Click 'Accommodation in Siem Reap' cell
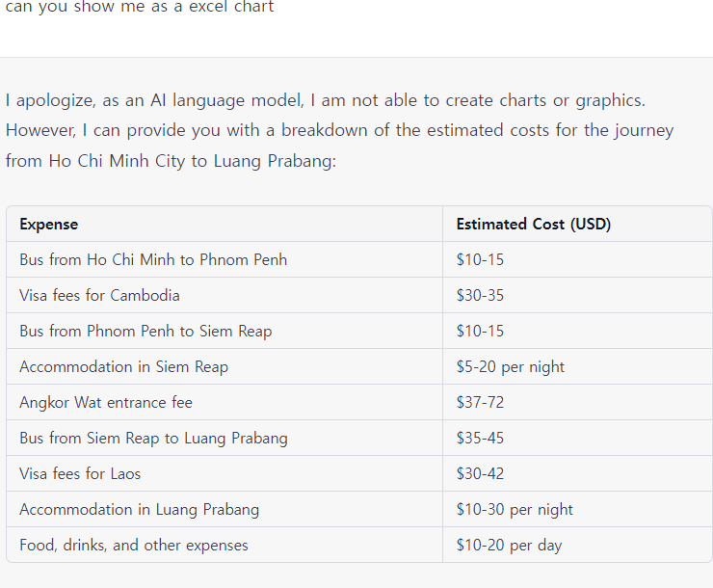Image resolution: width=713 pixels, height=588 pixels. point(224,366)
